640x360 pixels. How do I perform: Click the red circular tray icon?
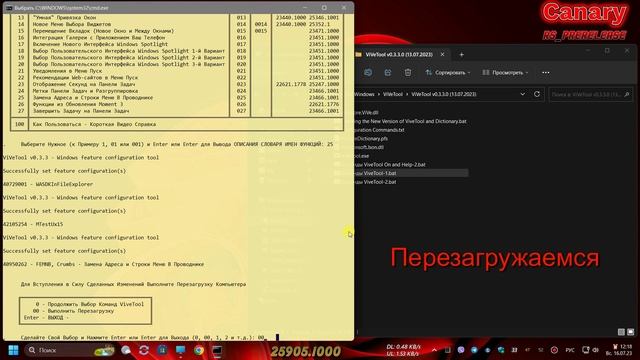554,350
